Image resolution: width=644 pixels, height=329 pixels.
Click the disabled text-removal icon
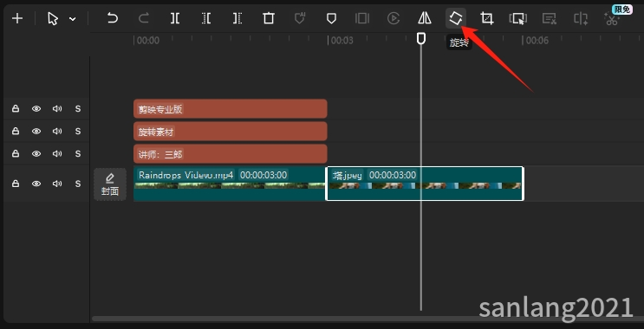point(550,18)
